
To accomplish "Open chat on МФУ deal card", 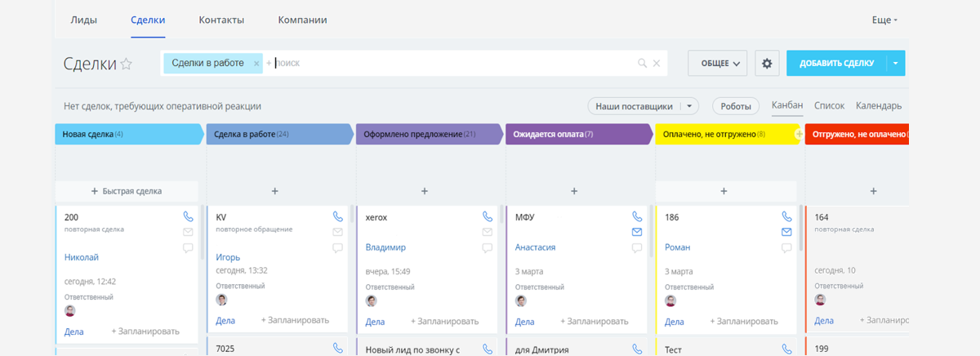I will (637, 247).
